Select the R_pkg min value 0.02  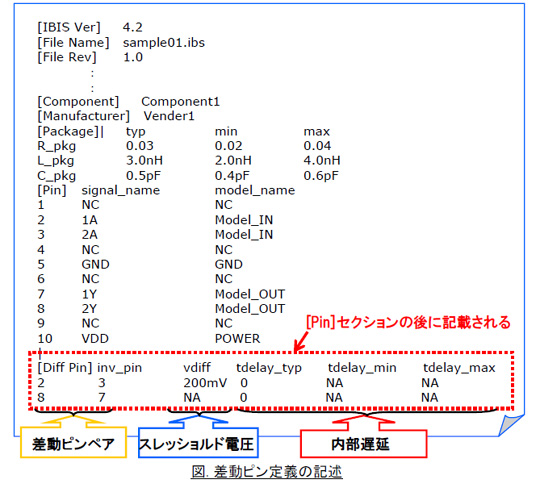point(228,146)
